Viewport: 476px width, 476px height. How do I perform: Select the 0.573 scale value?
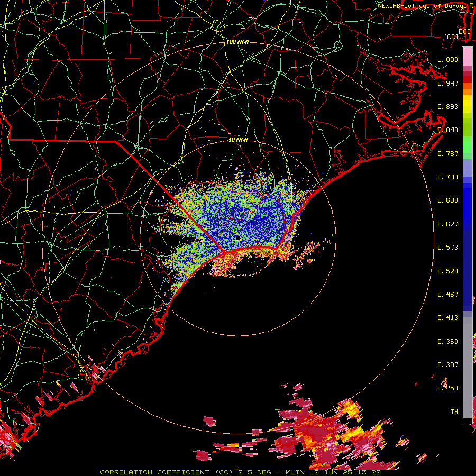pyautogui.click(x=448, y=248)
